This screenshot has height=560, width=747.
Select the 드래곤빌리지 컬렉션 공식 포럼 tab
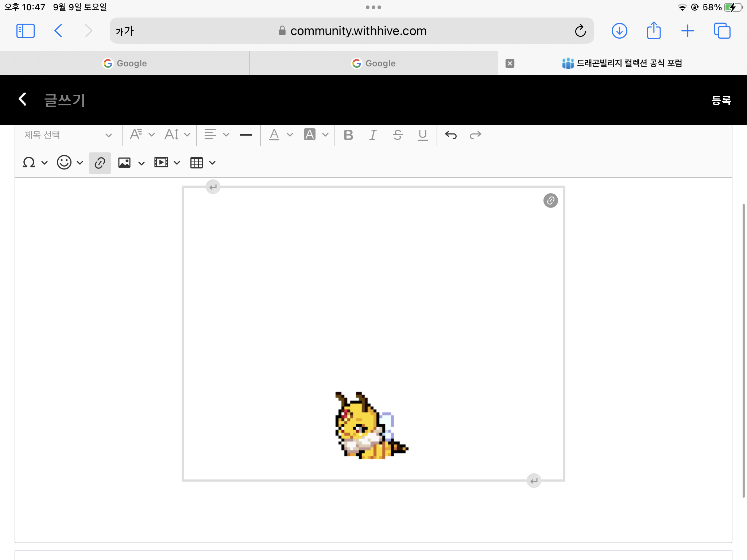coord(622,63)
